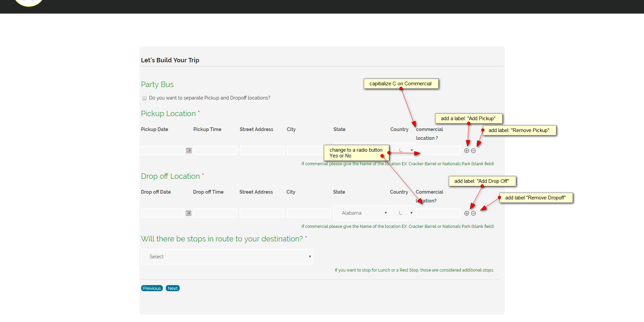Image resolution: width=644 pixels, height=322 pixels.
Task: Focus the Pickup Street Address input field
Action: [262, 150]
